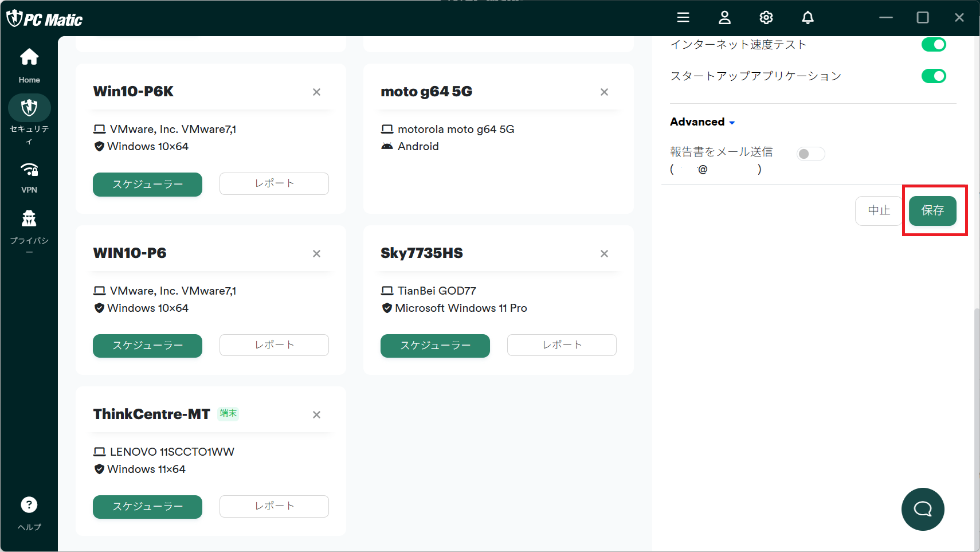Open レポート for ThinkCentre-MT

click(274, 506)
